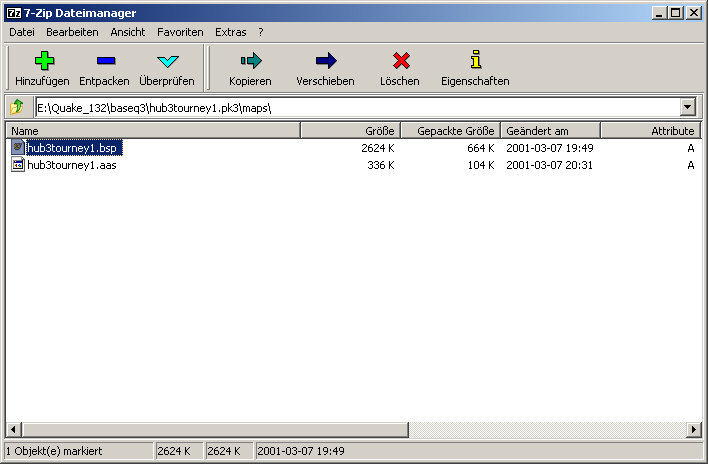The width and height of the screenshot is (708, 464).
Task: Click the green plus Hinzufügen icon
Action: (x=44, y=60)
